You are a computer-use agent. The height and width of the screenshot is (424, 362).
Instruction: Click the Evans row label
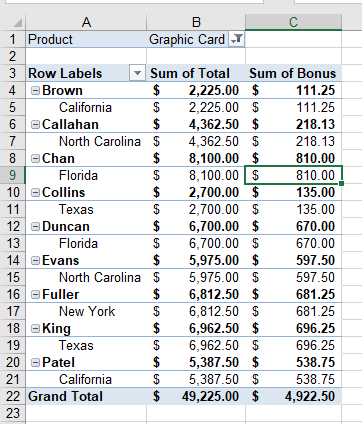coord(61,261)
